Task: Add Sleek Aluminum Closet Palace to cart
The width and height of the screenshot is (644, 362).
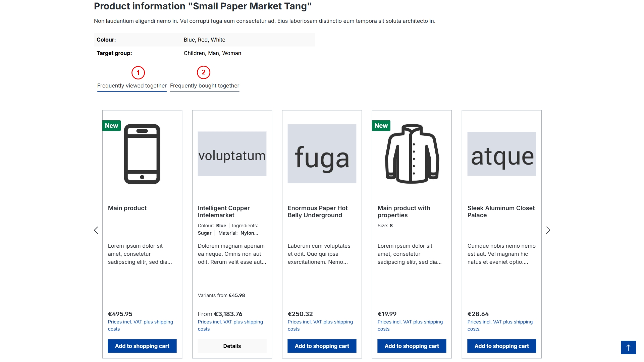Action: click(x=502, y=346)
